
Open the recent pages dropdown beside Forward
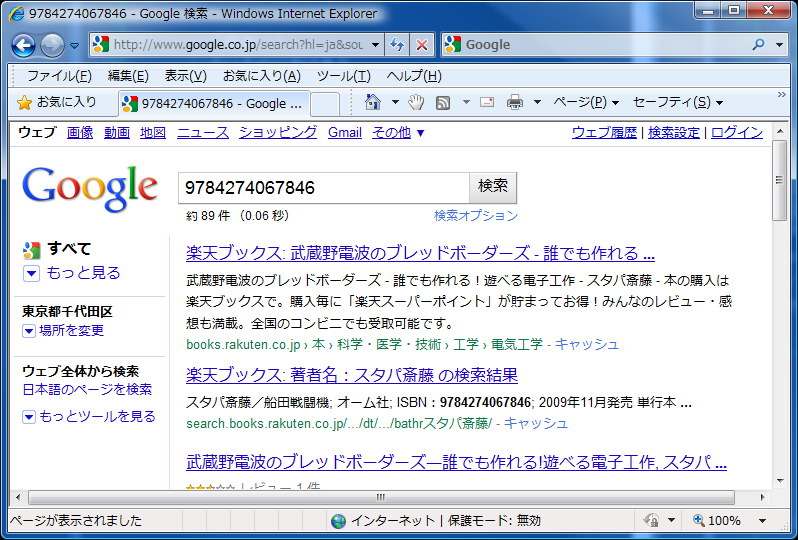[74, 46]
